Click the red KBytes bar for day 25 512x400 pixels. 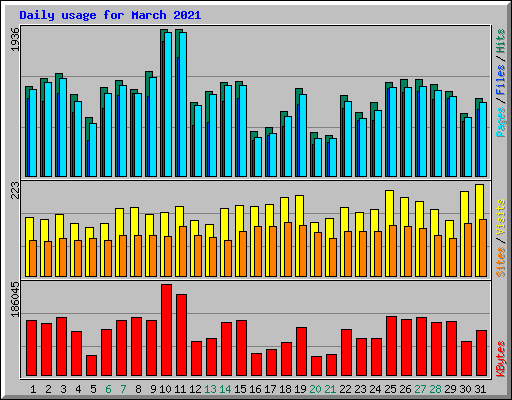point(392,346)
